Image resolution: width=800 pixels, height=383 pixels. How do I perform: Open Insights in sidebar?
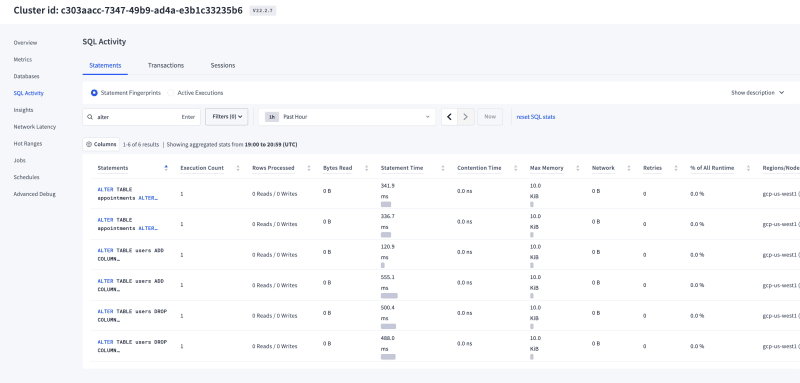pyautogui.click(x=23, y=110)
